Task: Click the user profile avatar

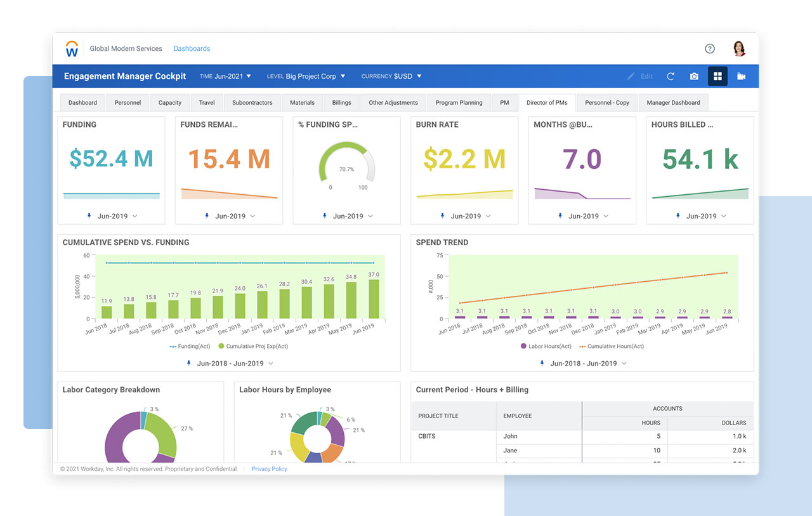Action: [x=739, y=49]
